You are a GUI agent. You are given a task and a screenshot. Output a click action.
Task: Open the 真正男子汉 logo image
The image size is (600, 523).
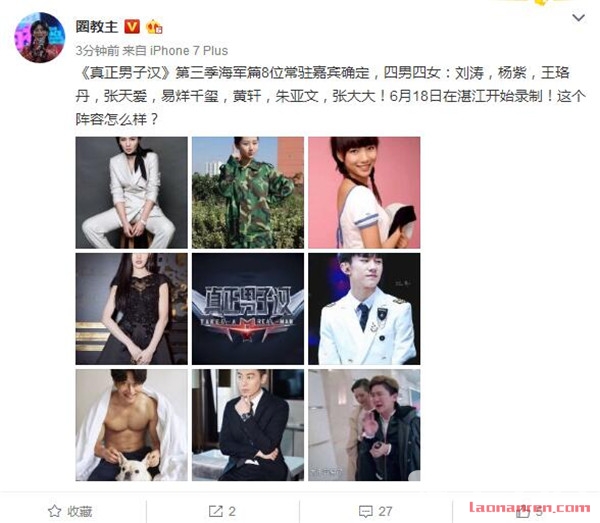coord(248,309)
